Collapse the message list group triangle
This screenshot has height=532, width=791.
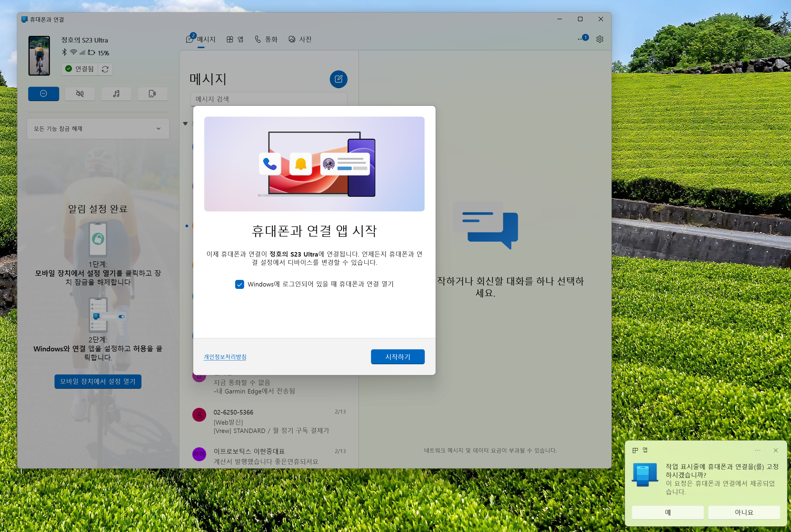pos(185,124)
